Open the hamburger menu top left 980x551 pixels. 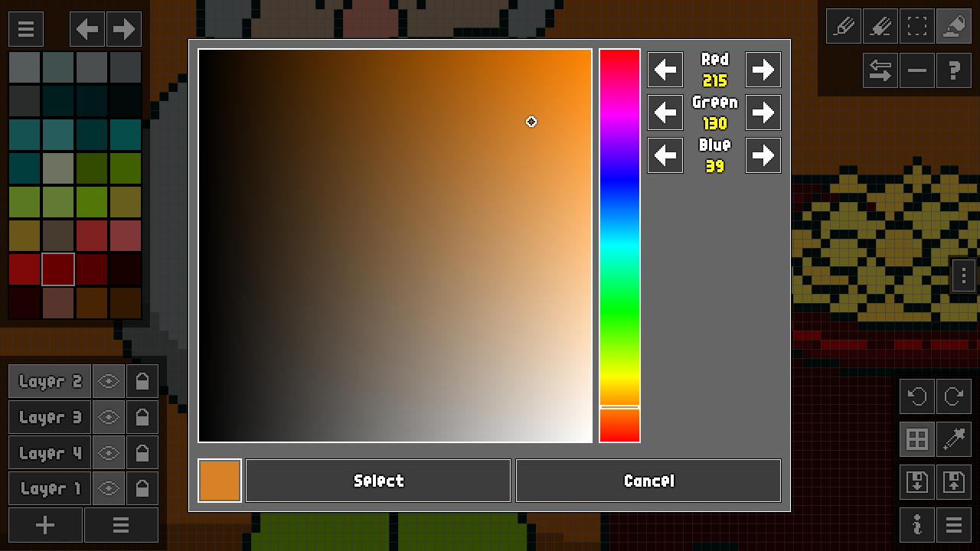point(25,28)
